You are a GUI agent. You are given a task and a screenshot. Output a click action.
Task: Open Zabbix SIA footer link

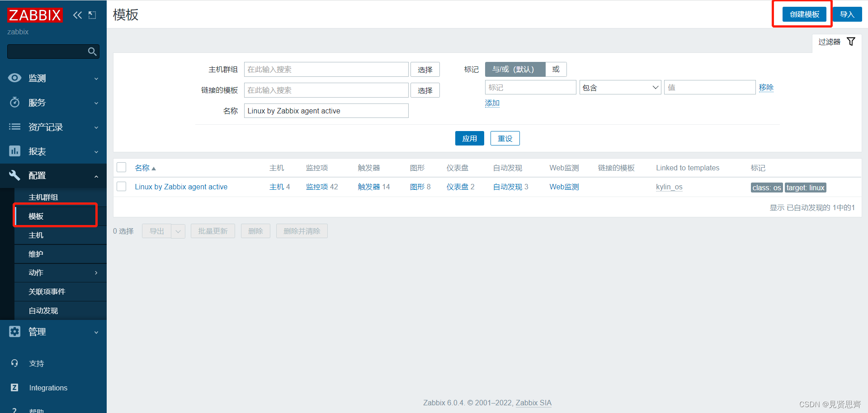pyautogui.click(x=533, y=403)
